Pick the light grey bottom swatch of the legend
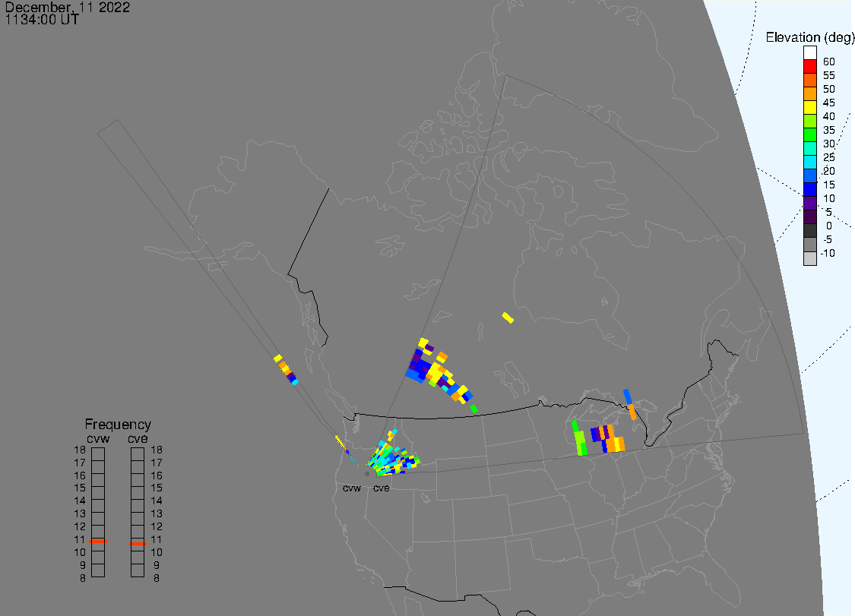The height and width of the screenshot is (616, 855). (809, 257)
